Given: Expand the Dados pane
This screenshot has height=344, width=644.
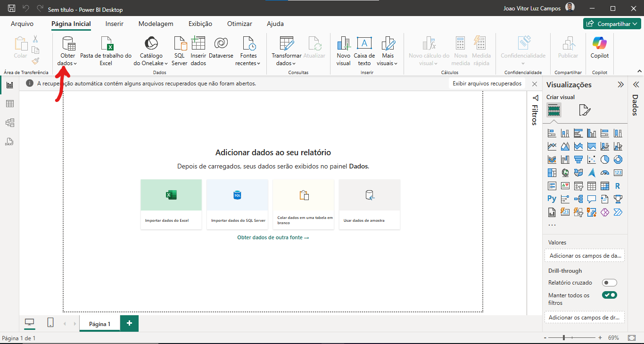Looking at the screenshot, I should [x=636, y=85].
